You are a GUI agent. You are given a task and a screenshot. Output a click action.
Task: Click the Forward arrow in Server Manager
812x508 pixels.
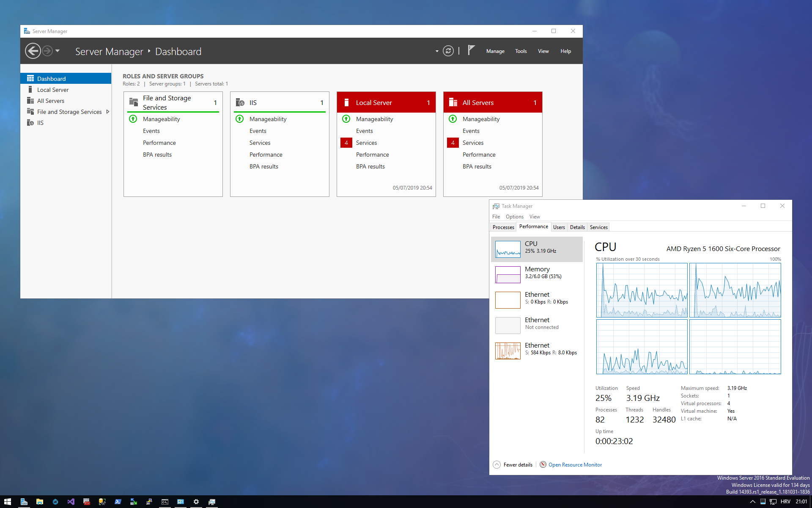47,51
